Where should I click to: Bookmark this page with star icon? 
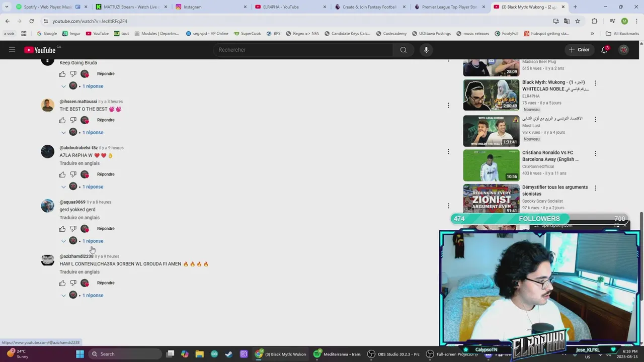coord(578,21)
